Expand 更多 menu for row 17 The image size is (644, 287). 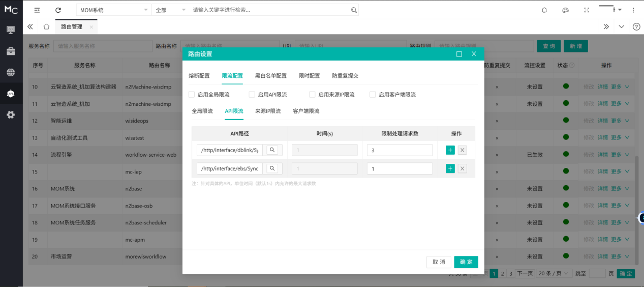[620, 206]
